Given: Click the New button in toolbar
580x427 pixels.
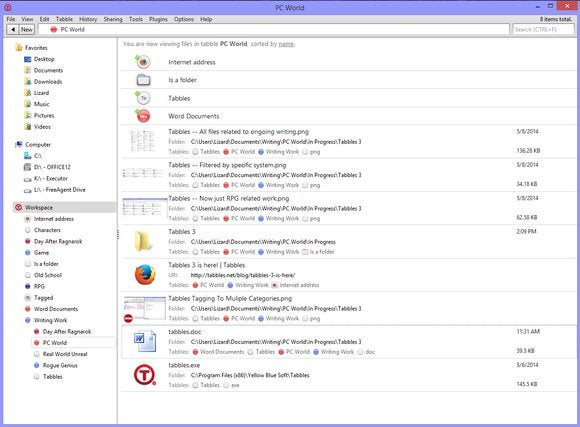Looking at the screenshot, I should click(x=27, y=29).
